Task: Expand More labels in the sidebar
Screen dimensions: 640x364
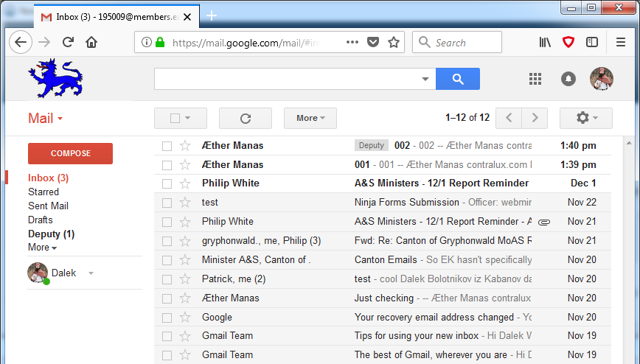Action: click(43, 248)
